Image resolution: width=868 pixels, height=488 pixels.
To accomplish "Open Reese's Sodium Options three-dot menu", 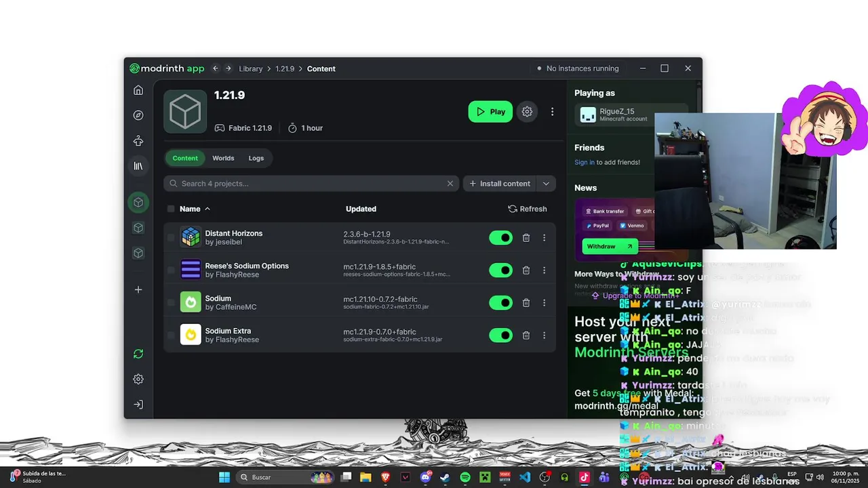I will point(544,270).
